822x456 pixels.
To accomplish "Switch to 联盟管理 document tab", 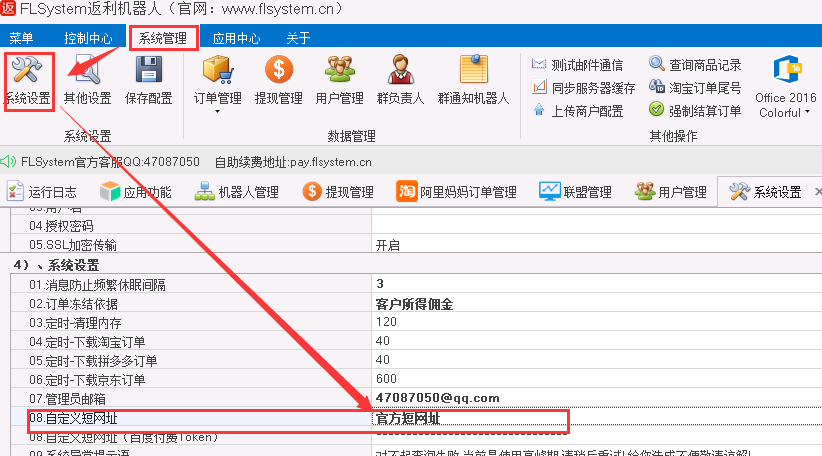I will pos(576,192).
